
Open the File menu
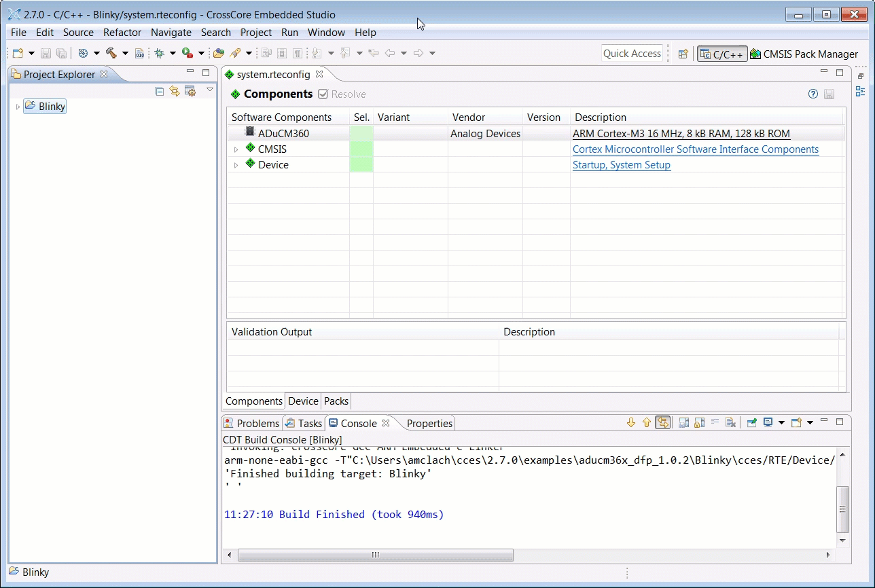click(18, 33)
